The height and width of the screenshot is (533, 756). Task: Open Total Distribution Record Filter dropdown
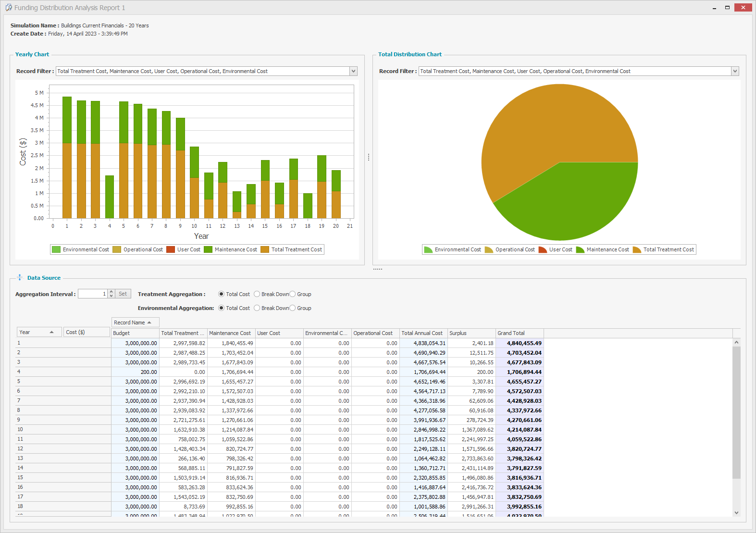pos(735,71)
